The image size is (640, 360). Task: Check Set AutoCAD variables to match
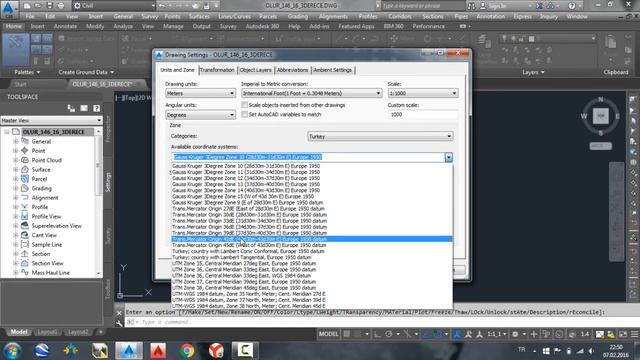point(244,114)
